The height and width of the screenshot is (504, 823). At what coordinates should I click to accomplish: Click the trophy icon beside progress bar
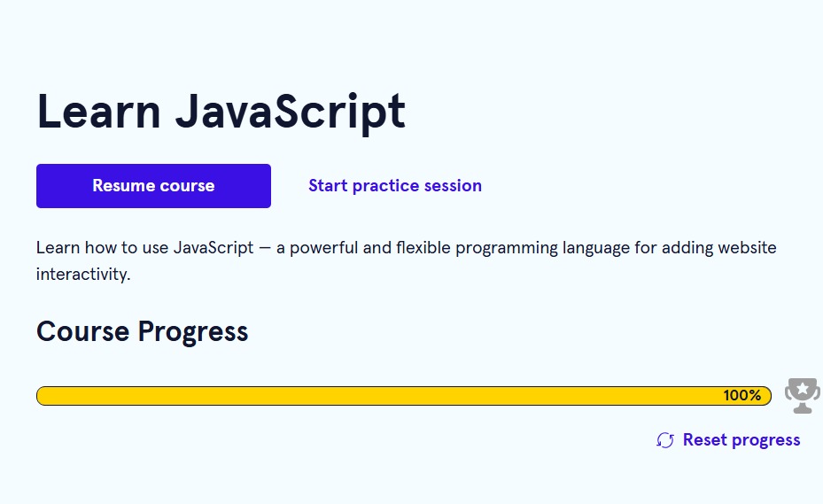[802, 394]
